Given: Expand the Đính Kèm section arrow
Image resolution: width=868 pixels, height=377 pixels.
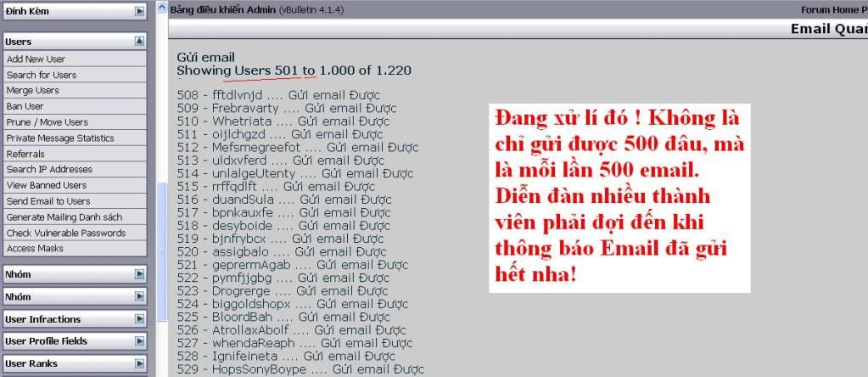Looking at the screenshot, I should coord(139,12).
